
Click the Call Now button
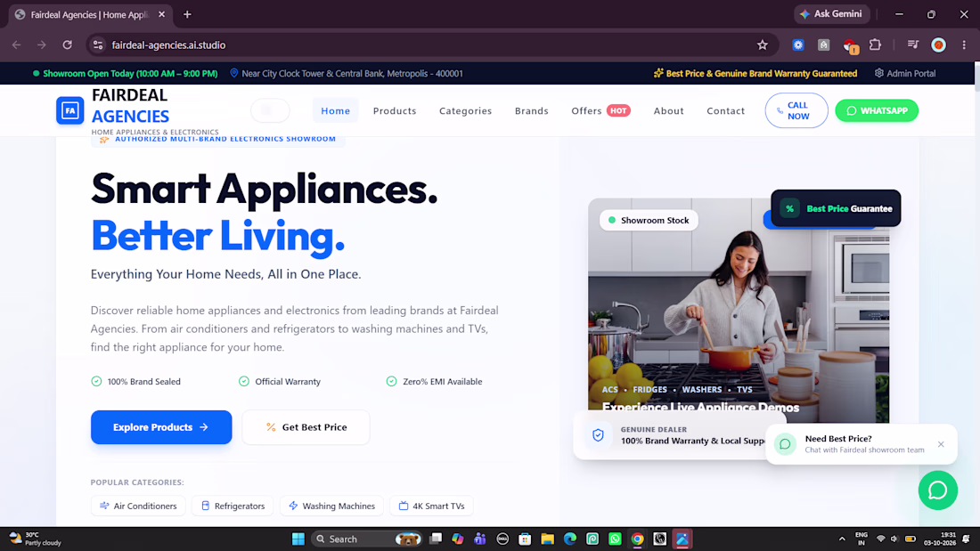(796, 110)
